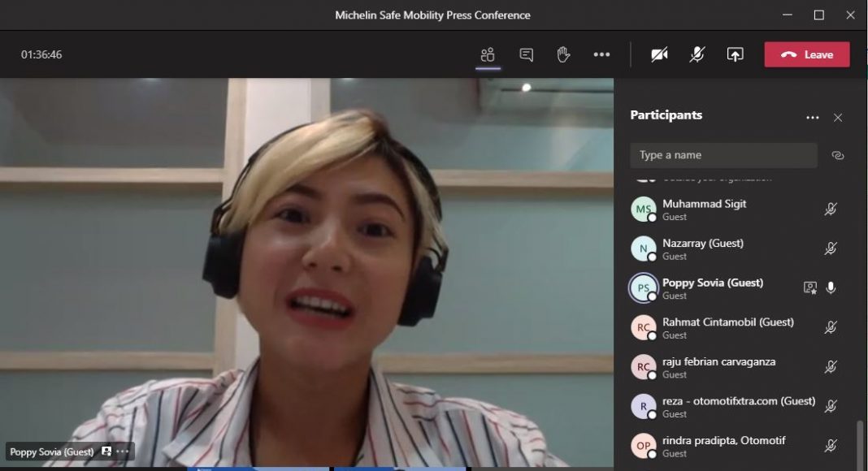Close the Participants panel
The image size is (868, 471).
coord(838,118)
